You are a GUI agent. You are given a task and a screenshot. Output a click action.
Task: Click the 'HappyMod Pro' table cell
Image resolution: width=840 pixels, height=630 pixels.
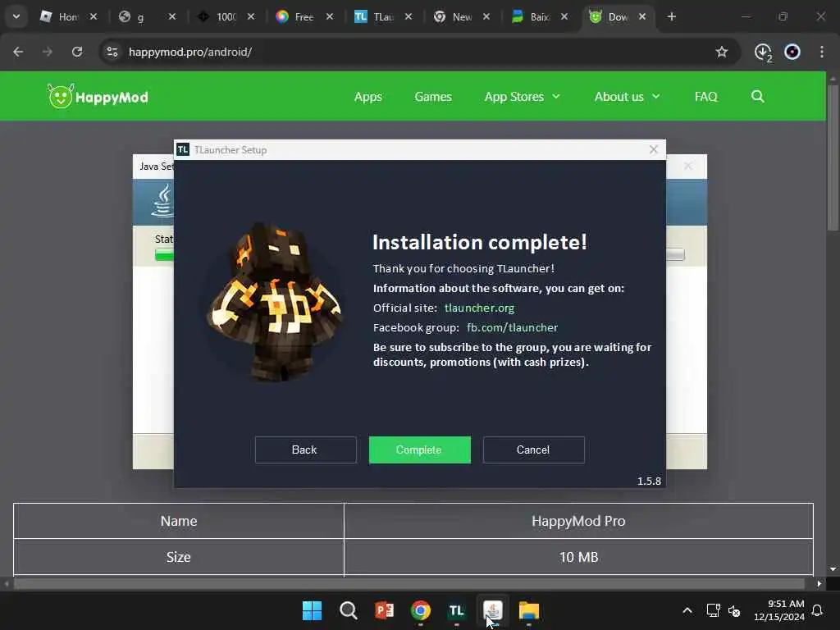pyautogui.click(x=578, y=521)
